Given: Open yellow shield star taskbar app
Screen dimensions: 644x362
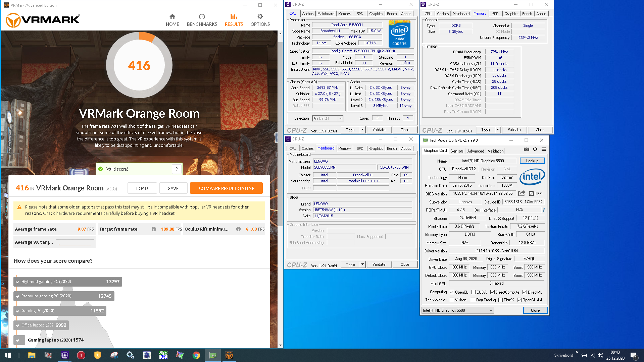Looking at the screenshot, I should pyautogui.click(x=98, y=355).
